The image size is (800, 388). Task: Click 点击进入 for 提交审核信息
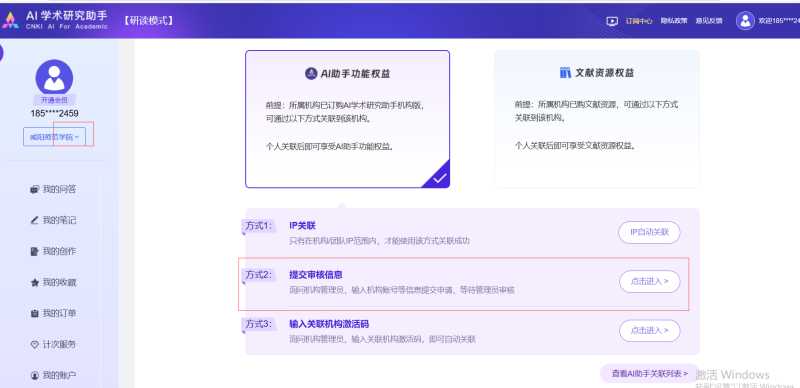pyautogui.click(x=649, y=281)
